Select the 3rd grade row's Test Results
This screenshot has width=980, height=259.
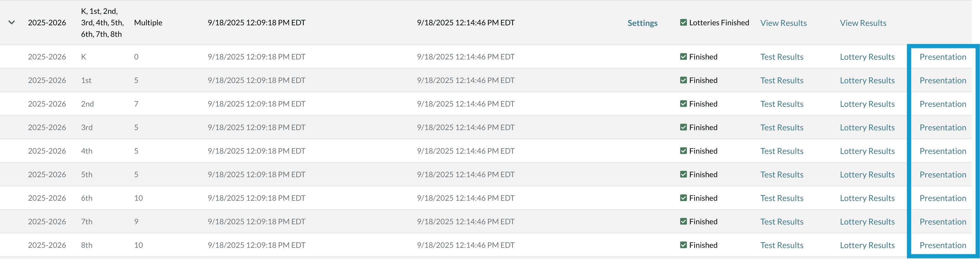pyautogui.click(x=781, y=127)
